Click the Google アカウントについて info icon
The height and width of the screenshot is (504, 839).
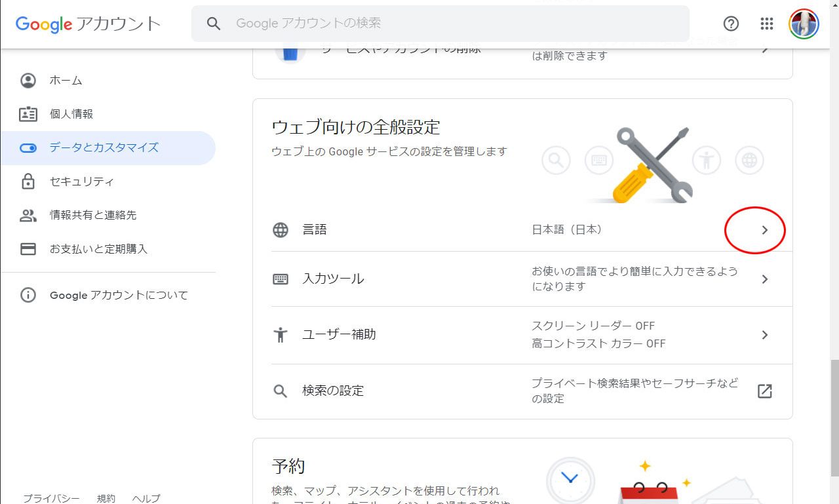(28, 295)
